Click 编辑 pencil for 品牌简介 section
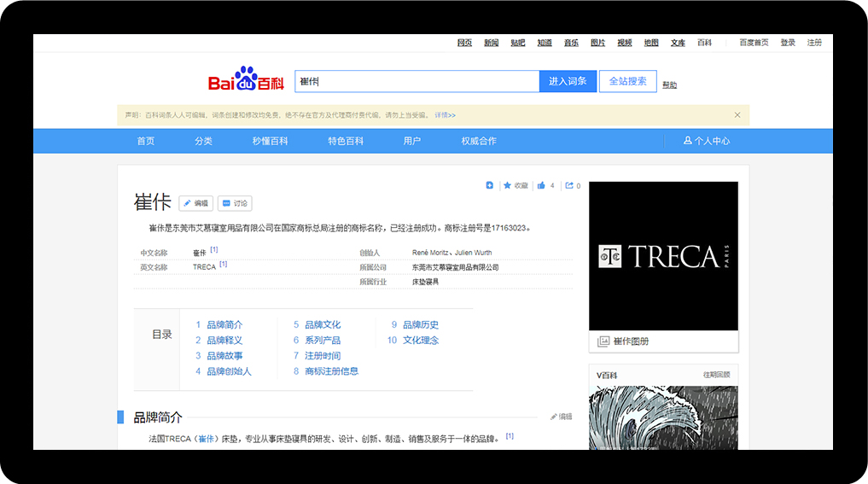 (x=562, y=417)
